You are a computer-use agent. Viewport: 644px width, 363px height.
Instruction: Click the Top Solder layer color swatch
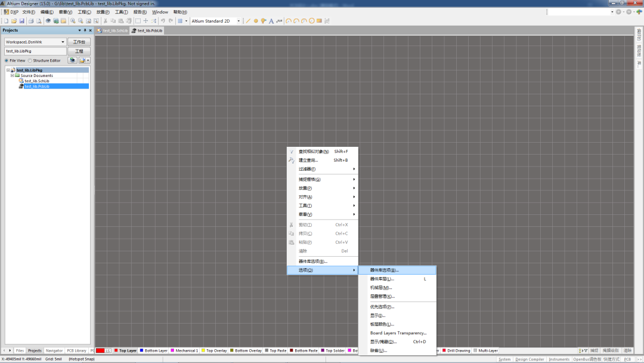point(323,350)
